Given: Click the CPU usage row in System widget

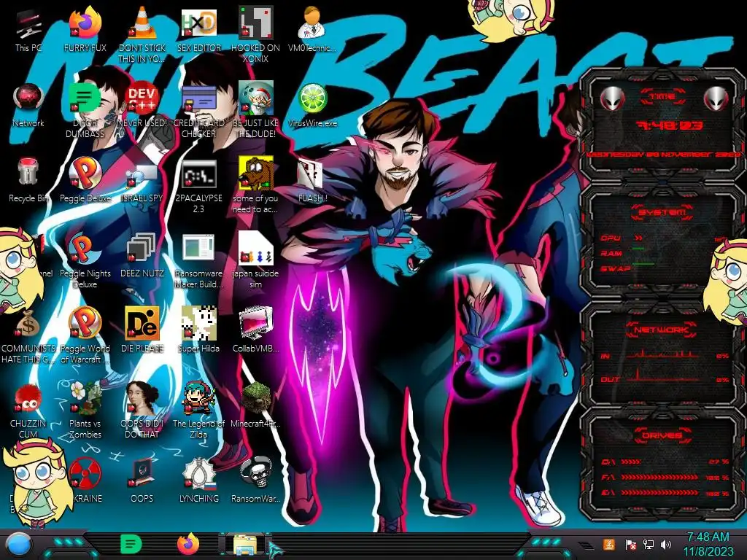Looking at the screenshot, I should coord(663,238).
